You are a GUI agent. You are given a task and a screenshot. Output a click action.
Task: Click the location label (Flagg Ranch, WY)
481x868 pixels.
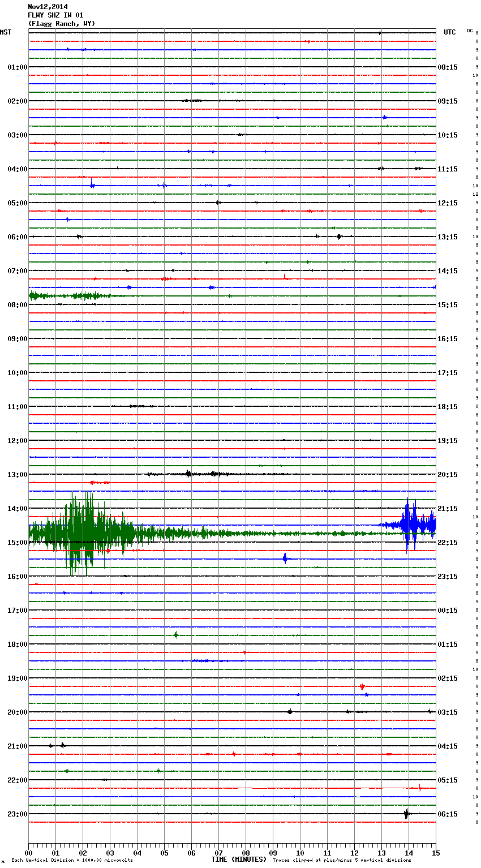point(62,24)
